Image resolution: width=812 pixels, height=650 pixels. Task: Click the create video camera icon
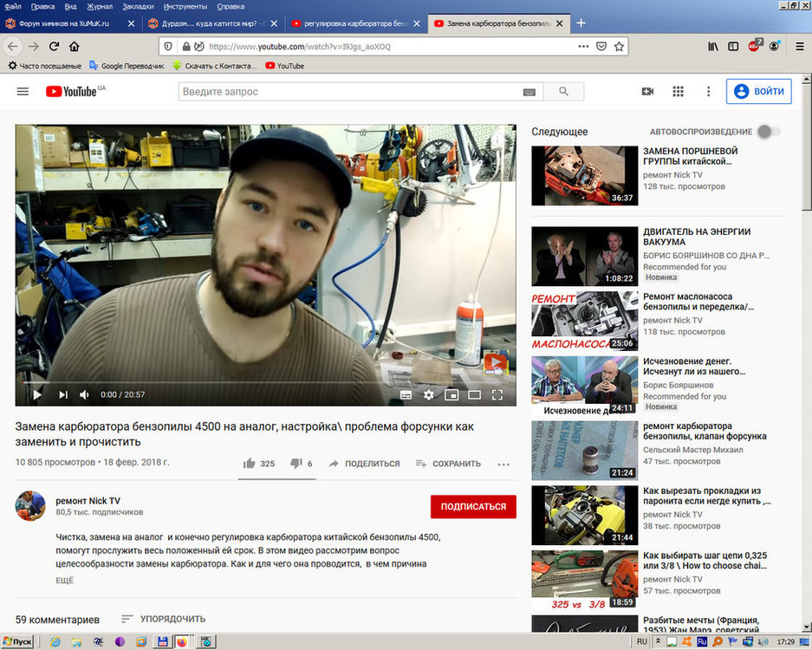(x=647, y=91)
